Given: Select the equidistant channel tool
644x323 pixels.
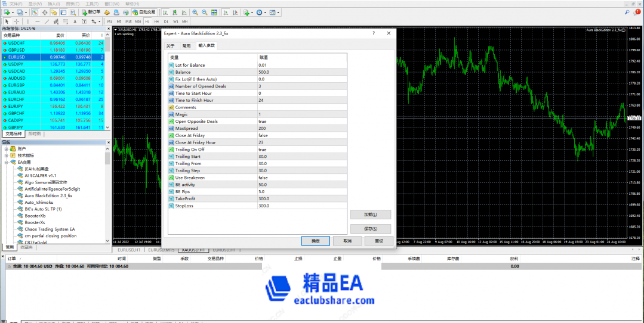Looking at the screenshot, I should click(x=56, y=21).
